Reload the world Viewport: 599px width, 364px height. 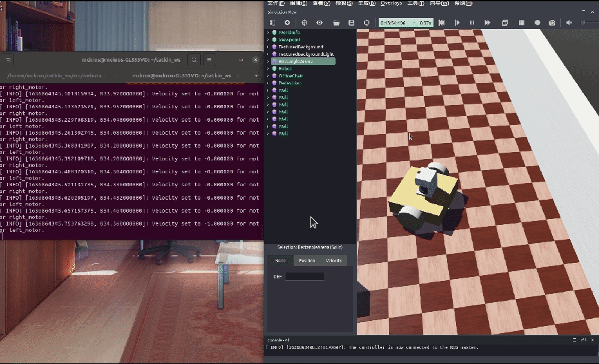pos(366,23)
